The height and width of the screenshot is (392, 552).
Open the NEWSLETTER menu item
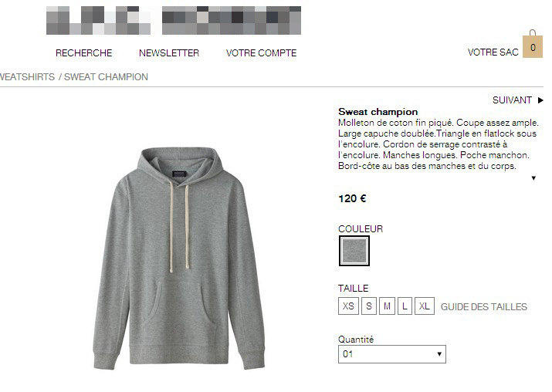click(169, 52)
